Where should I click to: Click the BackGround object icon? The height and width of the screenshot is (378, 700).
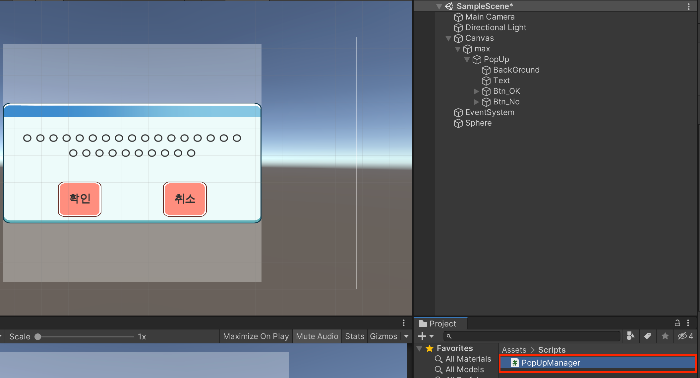[486, 70]
